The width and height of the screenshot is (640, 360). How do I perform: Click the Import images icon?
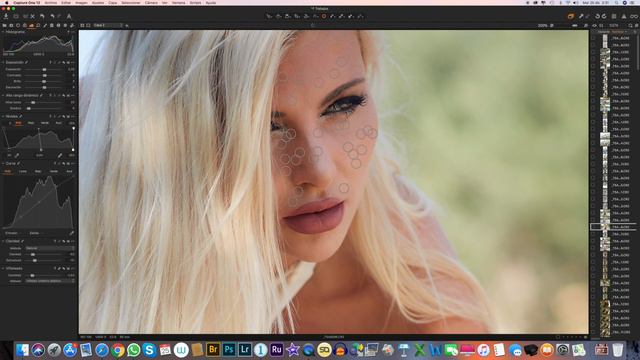coord(6,16)
